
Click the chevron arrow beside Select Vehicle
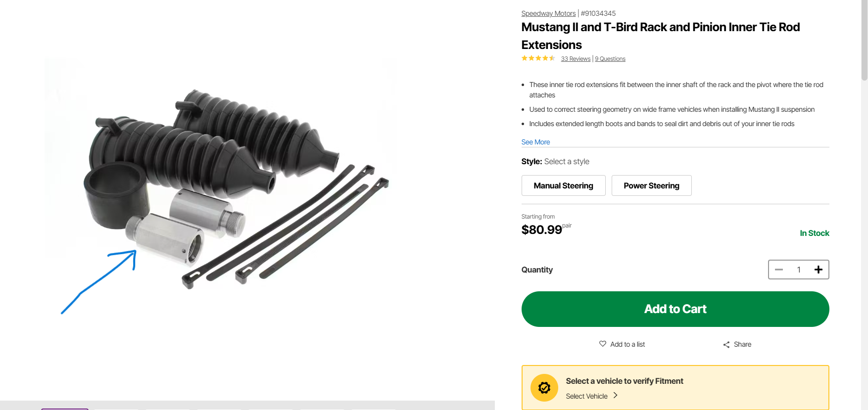[615, 395]
